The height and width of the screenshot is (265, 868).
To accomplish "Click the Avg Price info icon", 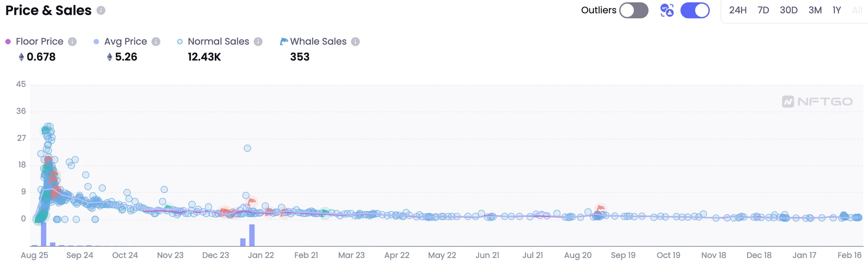I will pyautogui.click(x=156, y=42).
